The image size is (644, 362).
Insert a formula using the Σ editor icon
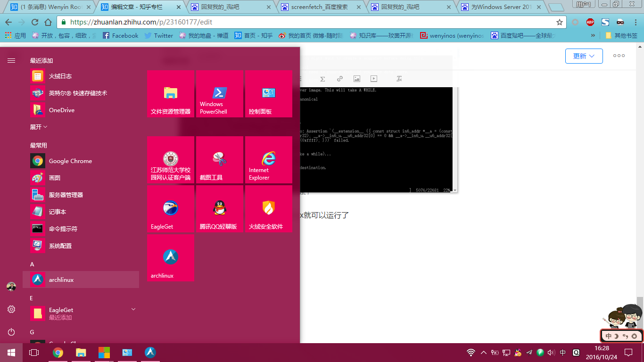[322, 79]
